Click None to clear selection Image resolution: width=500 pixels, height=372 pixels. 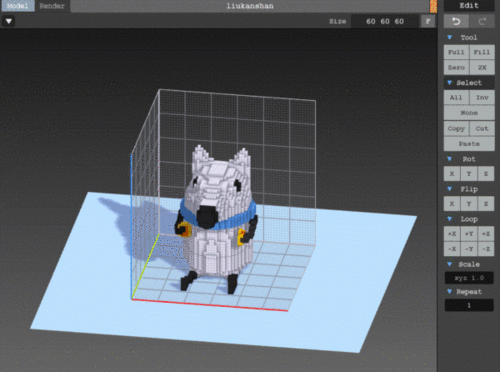coord(469,113)
